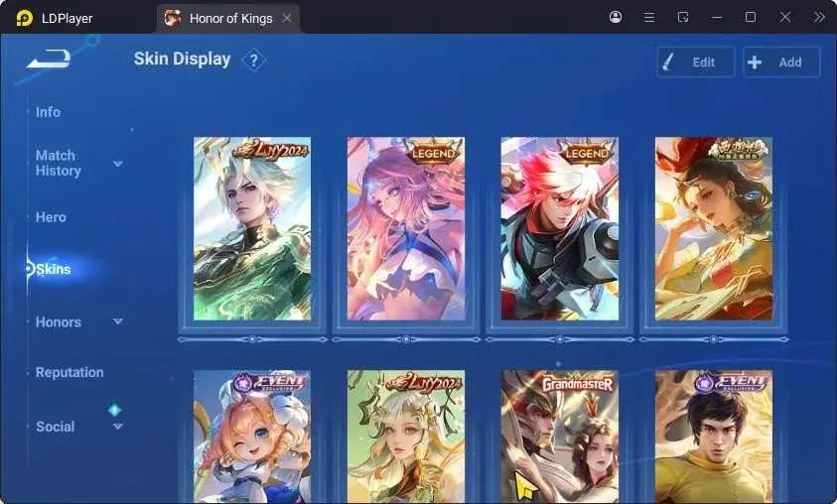Expand the Honors dropdown arrow

(x=118, y=321)
